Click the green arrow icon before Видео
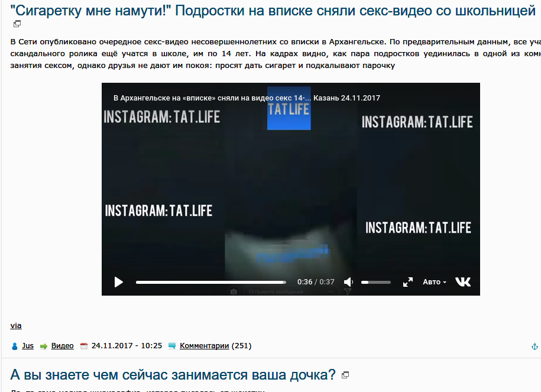The width and height of the screenshot is (541, 392). (44, 346)
